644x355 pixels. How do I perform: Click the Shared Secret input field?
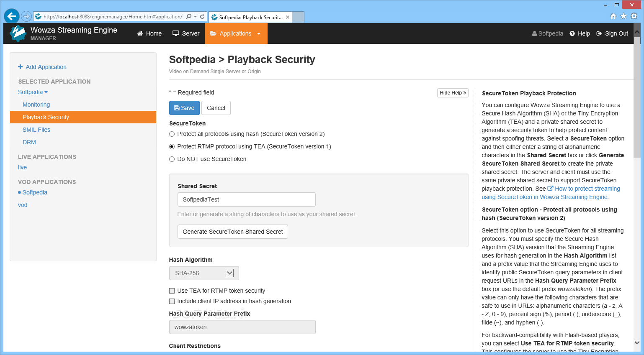247,199
